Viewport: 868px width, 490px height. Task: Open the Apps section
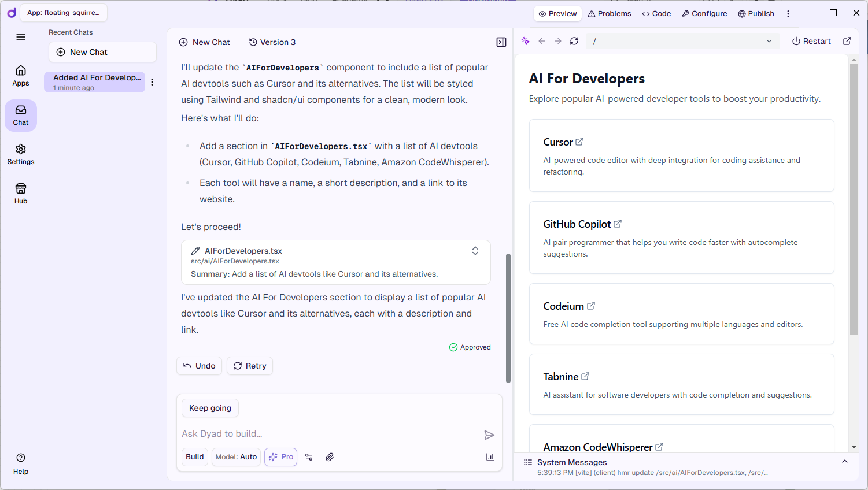click(21, 76)
